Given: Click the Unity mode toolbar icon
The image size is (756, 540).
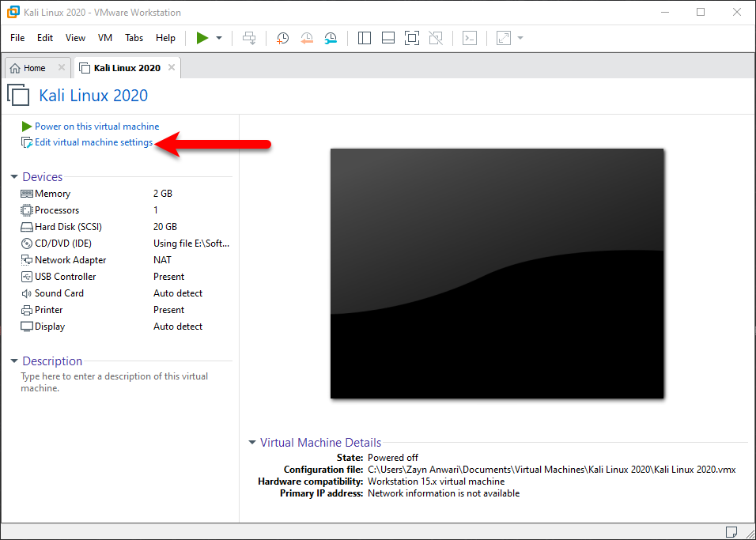Looking at the screenshot, I should pyautogui.click(x=436, y=38).
